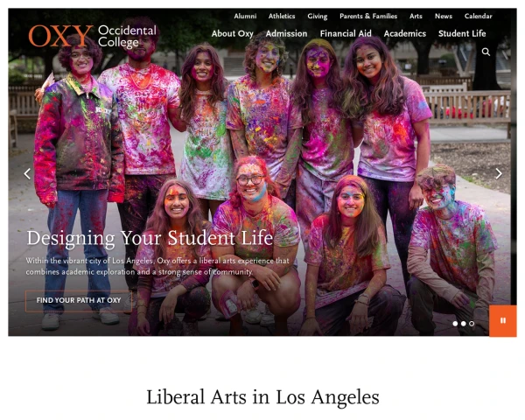Open the Calendar link in the top bar
Image resolution: width=525 pixels, height=420 pixels.
[478, 16]
